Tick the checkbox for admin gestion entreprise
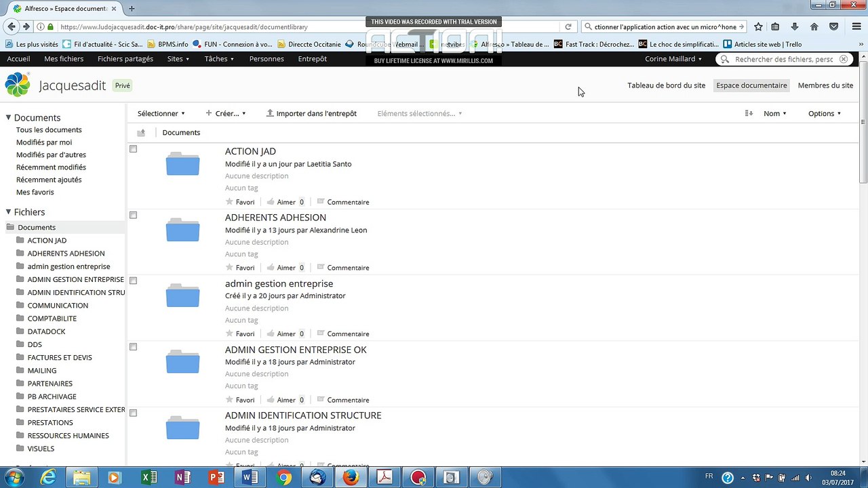868x488 pixels. click(x=133, y=281)
